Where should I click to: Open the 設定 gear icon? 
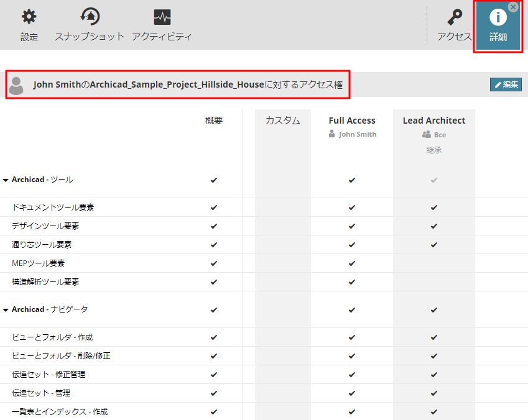(x=29, y=17)
